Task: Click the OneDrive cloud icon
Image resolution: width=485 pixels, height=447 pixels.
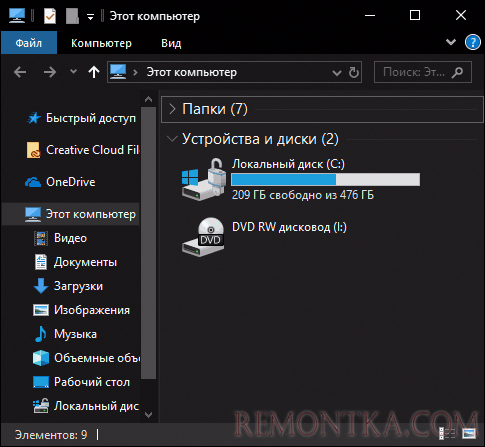Action: point(33,182)
